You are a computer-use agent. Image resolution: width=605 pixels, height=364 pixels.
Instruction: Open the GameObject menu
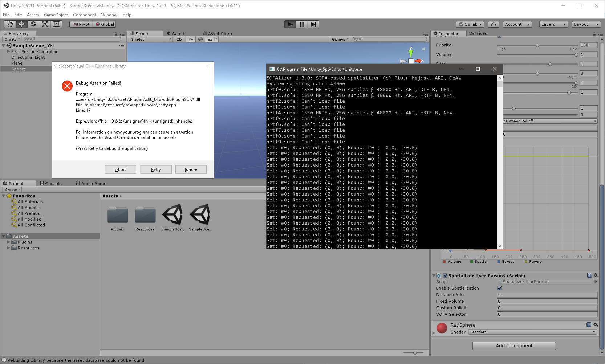coord(55,15)
